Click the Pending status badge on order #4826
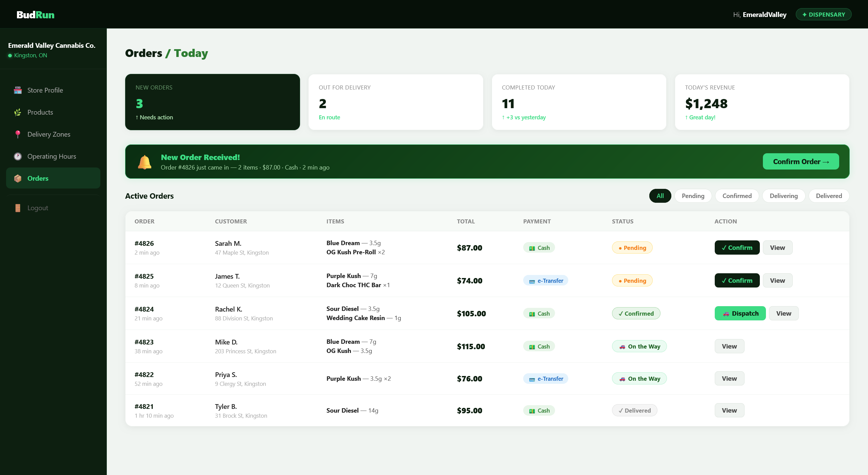The image size is (868, 475). click(632, 248)
